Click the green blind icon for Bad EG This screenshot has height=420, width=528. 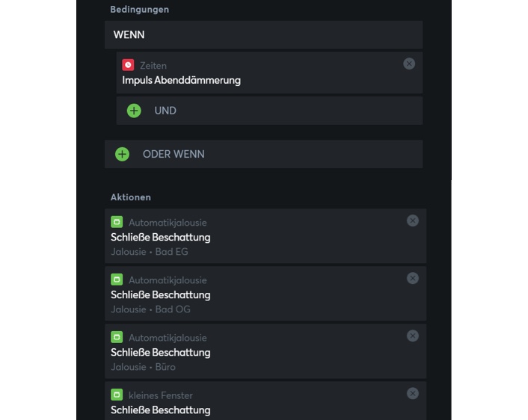coord(117,222)
